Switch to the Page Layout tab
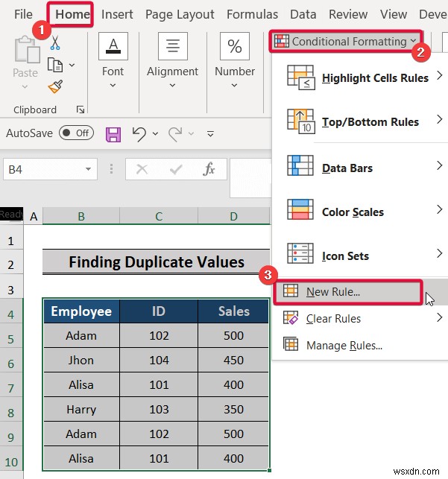 tap(180, 14)
